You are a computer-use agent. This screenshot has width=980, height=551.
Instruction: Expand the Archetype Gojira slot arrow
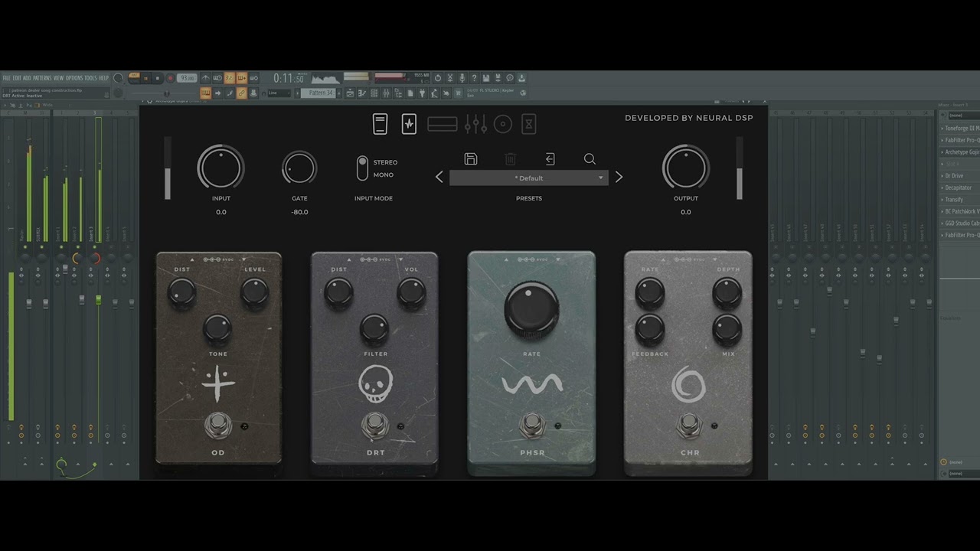942,152
